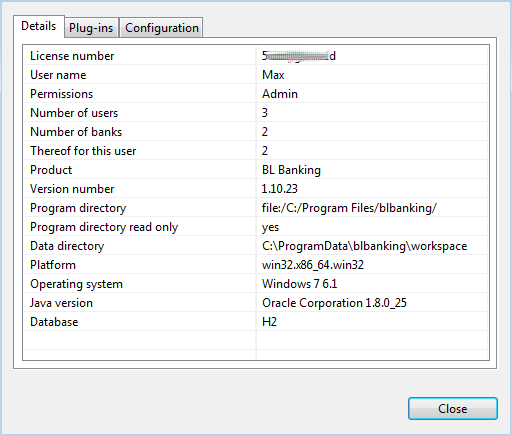Select the value yes

click(270, 227)
